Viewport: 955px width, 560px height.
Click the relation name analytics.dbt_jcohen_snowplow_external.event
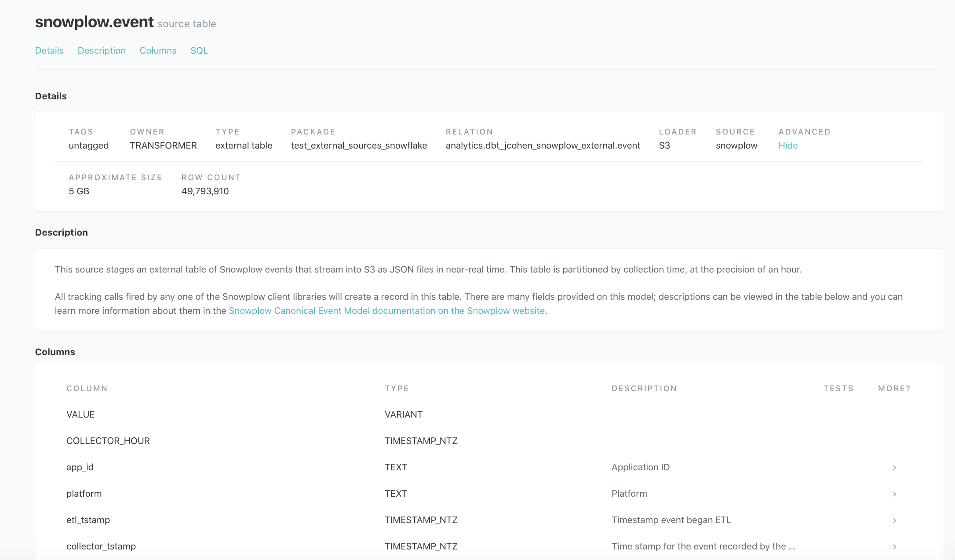click(x=543, y=145)
